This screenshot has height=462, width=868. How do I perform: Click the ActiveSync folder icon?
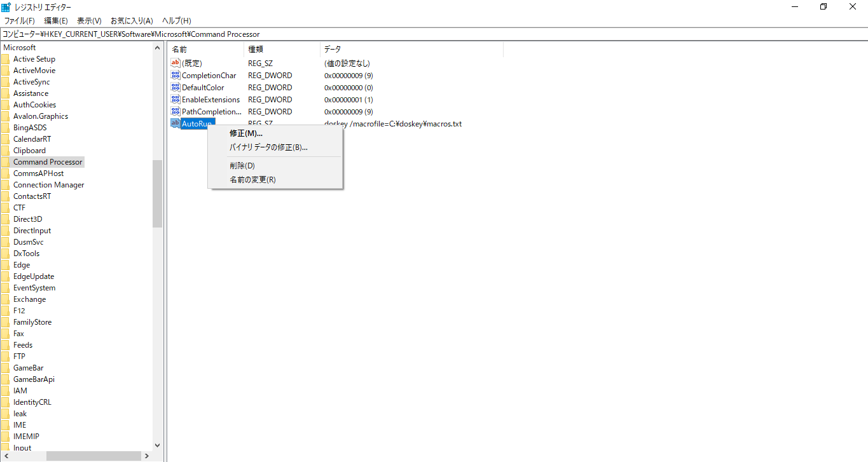5,82
